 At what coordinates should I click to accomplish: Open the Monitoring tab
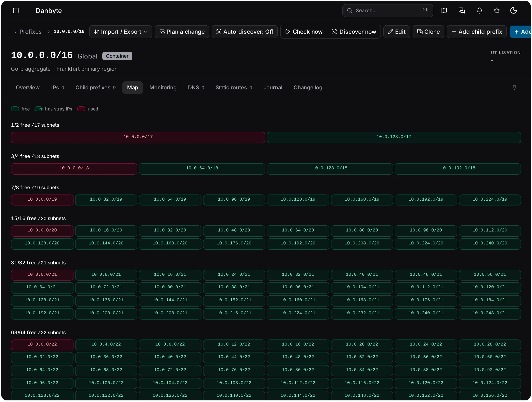coord(163,88)
